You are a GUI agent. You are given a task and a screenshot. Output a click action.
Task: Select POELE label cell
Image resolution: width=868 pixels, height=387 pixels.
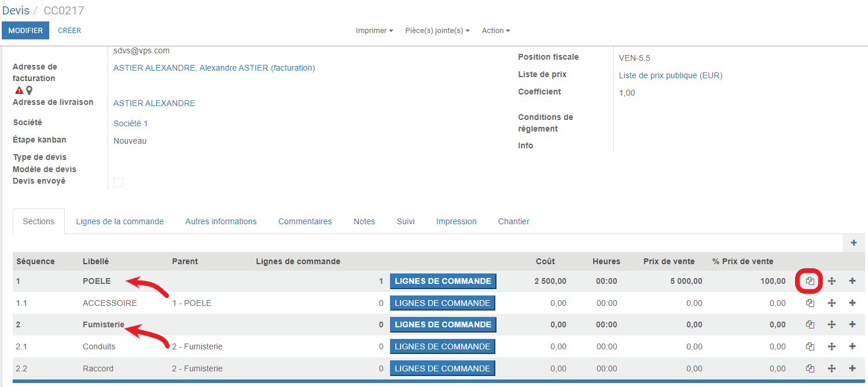(x=97, y=281)
